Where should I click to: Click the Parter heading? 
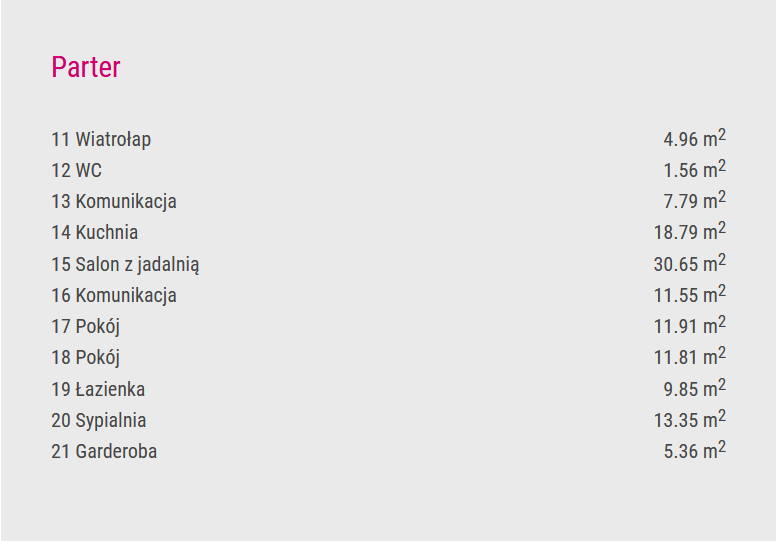86,67
